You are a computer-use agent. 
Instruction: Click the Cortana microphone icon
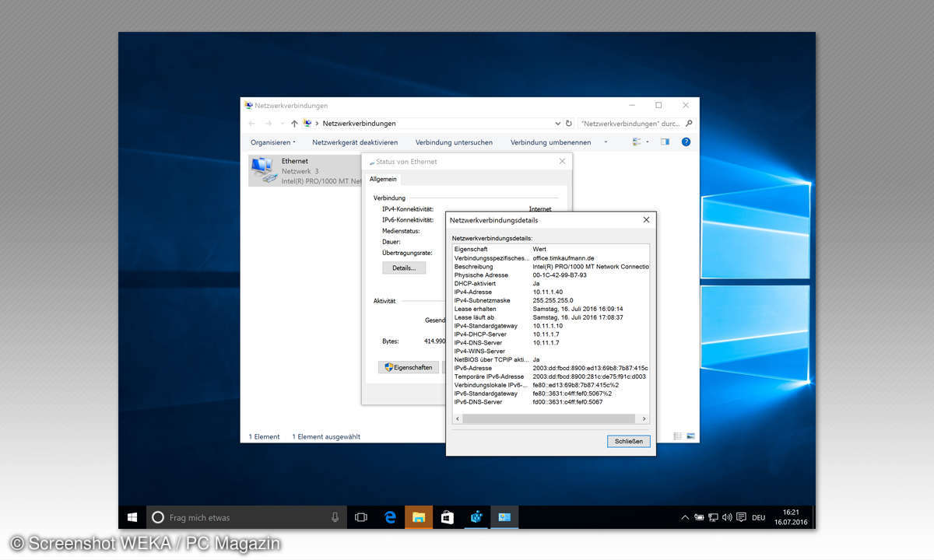(335, 517)
